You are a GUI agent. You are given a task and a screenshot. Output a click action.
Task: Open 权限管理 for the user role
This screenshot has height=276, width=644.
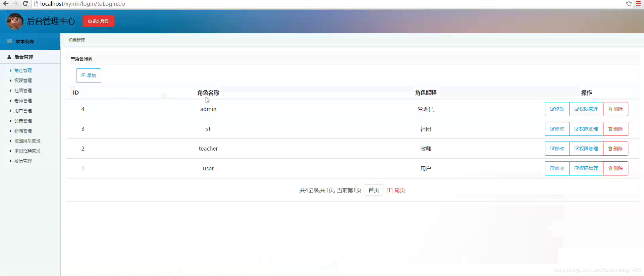point(586,168)
